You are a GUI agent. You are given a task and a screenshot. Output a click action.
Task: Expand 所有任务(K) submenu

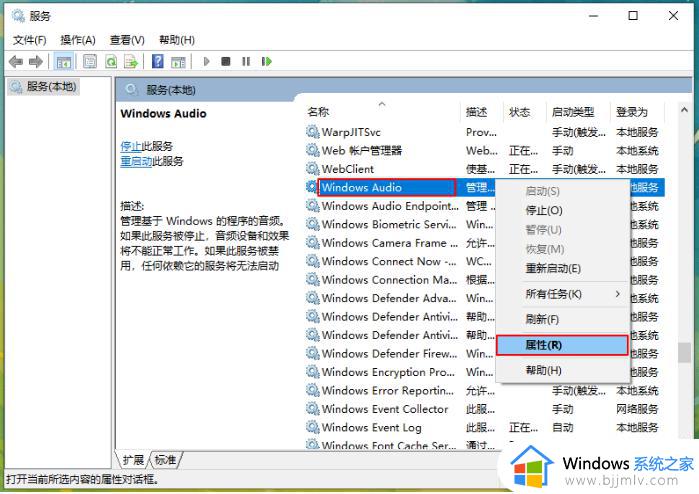[562, 294]
